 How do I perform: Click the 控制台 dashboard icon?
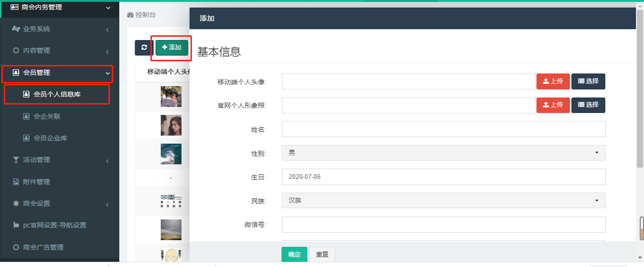click(x=131, y=15)
